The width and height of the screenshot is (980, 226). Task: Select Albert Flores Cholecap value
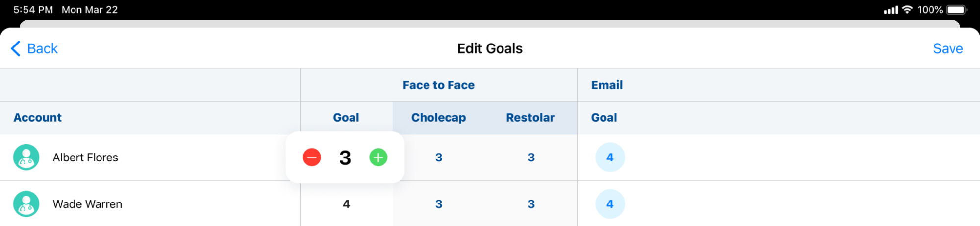[x=439, y=158]
